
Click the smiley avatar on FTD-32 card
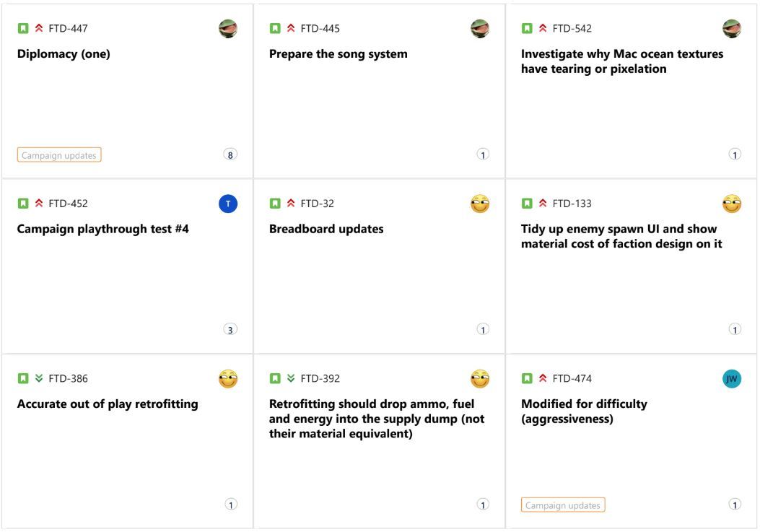coord(480,204)
